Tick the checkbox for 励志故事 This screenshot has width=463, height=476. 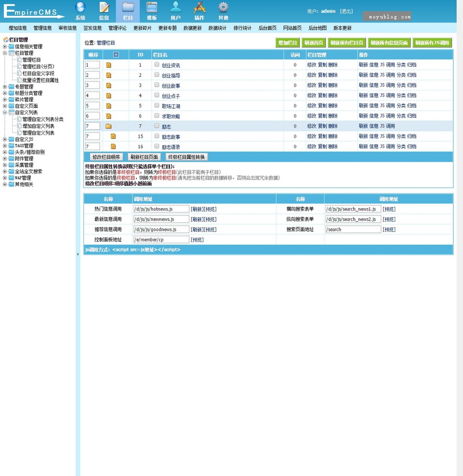click(156, 136)
